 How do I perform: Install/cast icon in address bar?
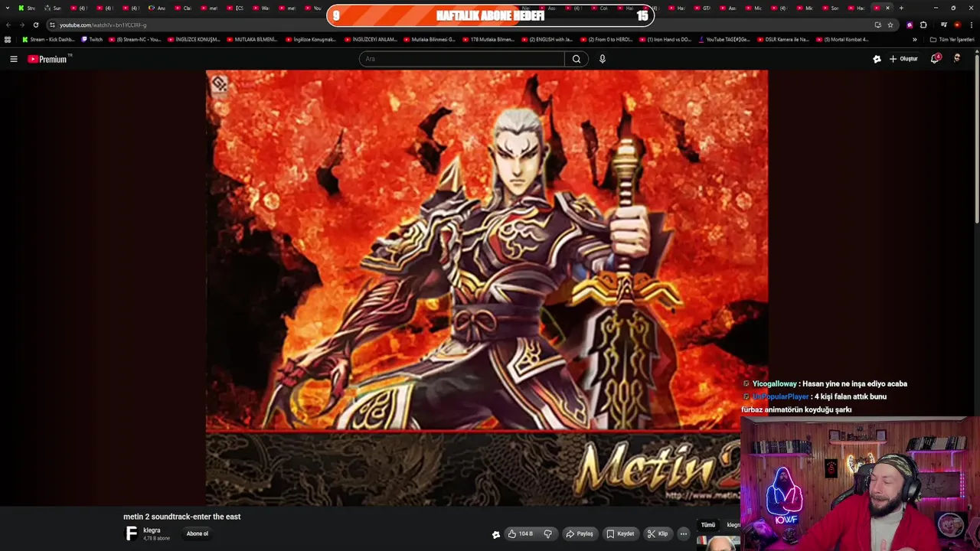point(877,25)
